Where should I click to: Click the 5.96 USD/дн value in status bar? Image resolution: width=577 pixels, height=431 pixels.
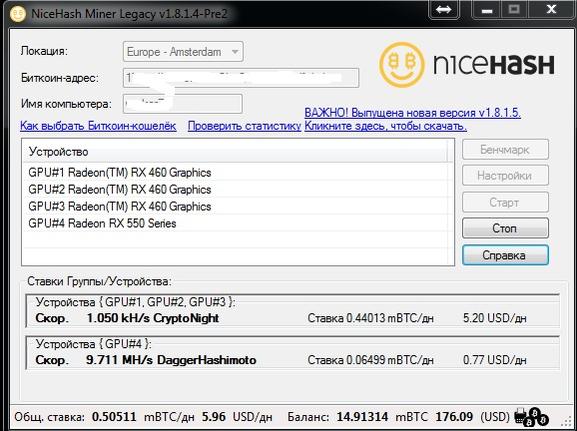237,417
